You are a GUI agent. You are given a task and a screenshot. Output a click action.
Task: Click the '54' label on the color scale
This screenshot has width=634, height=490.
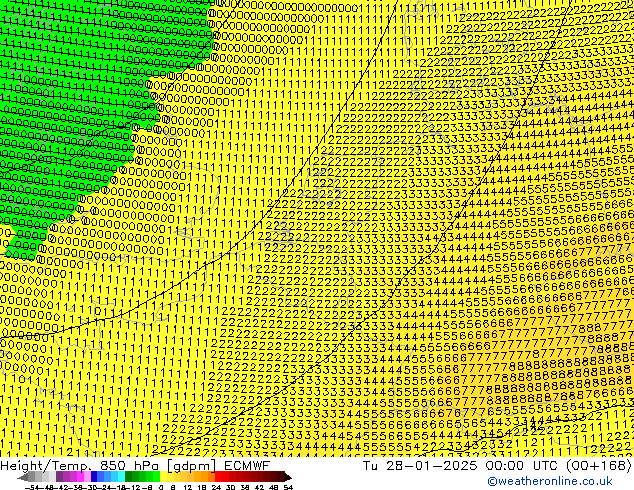tap(288, 487)
